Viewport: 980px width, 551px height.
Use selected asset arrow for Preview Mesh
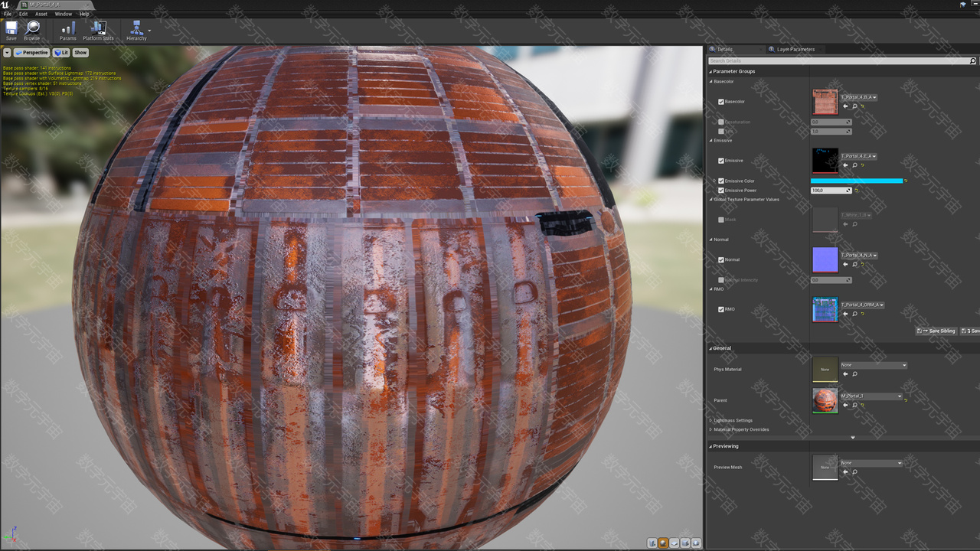[845, 471]
